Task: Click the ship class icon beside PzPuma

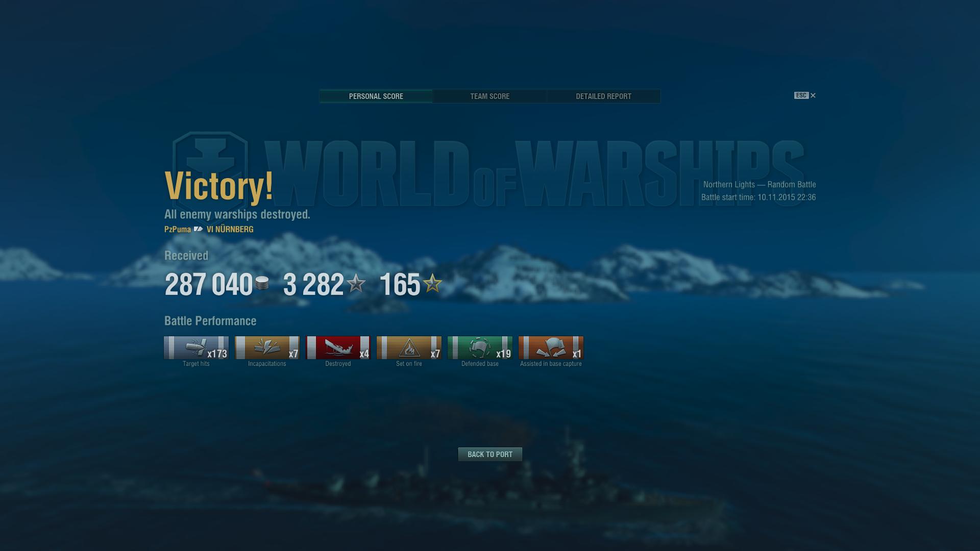Action: pos(199,229)
